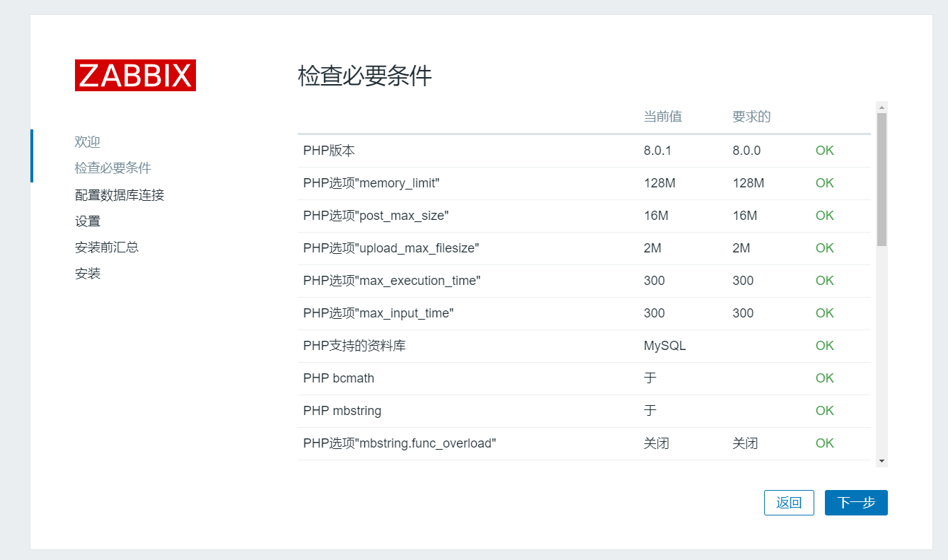The height and width of the screenshot is (560, 948).
Task: Click current value 300 for max_input_time
Action: 654,313
